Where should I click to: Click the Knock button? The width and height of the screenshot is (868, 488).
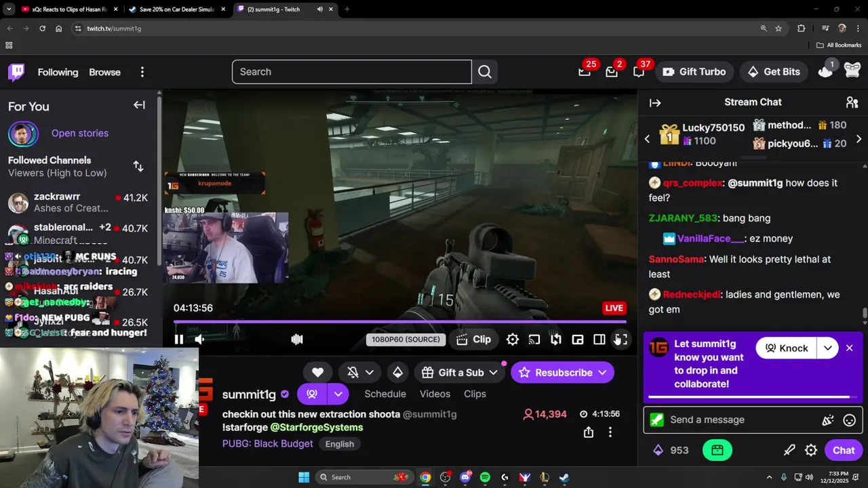pyautogui.click(x=786, y=348)
